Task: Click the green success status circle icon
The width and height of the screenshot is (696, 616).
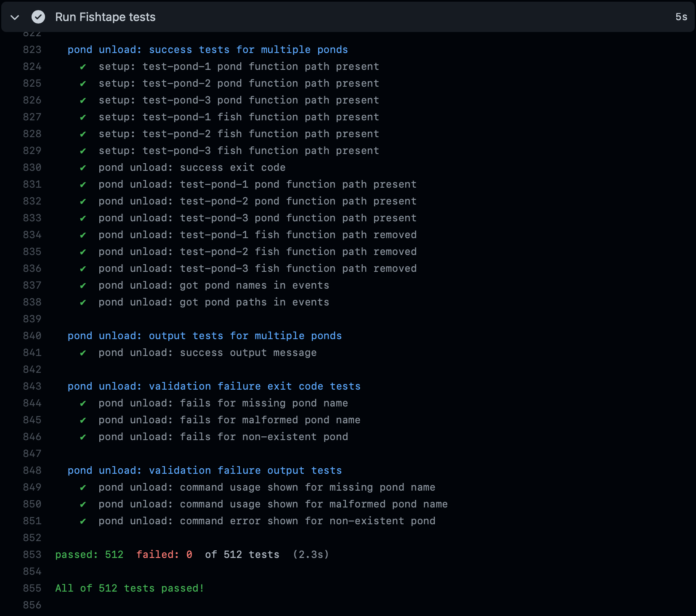Action: (38, 17)
